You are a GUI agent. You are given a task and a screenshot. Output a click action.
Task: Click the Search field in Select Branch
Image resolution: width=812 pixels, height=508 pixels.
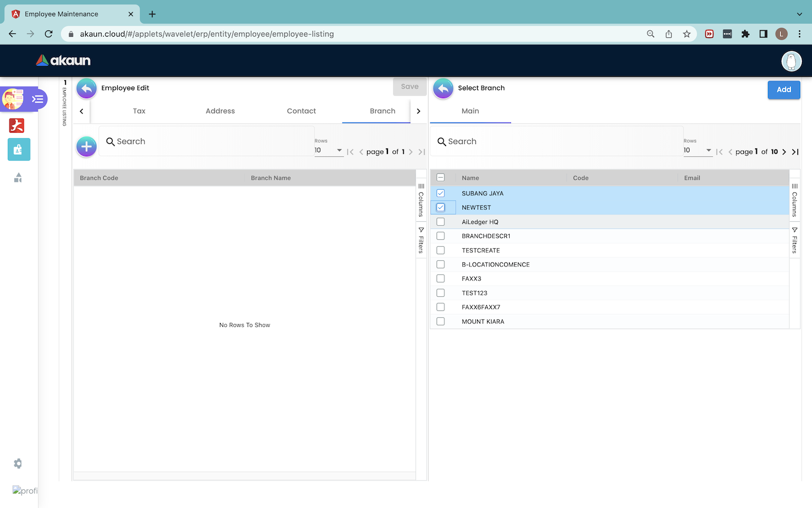click(558, 142)
